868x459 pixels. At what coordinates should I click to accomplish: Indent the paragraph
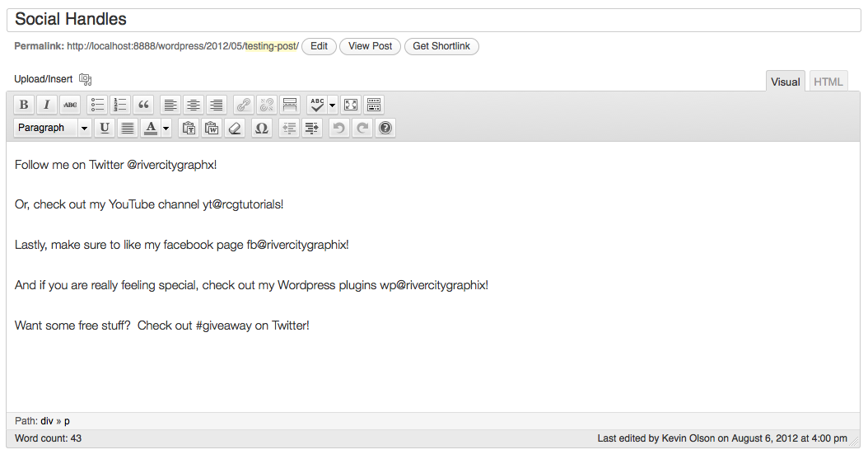coord(311,128)
